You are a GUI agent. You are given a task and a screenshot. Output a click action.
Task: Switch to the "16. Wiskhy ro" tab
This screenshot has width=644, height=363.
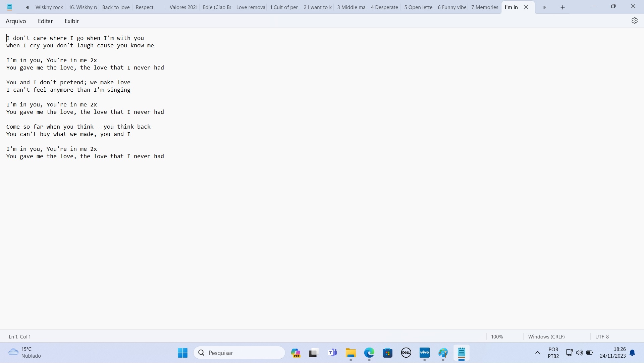[x=83, y=7]
